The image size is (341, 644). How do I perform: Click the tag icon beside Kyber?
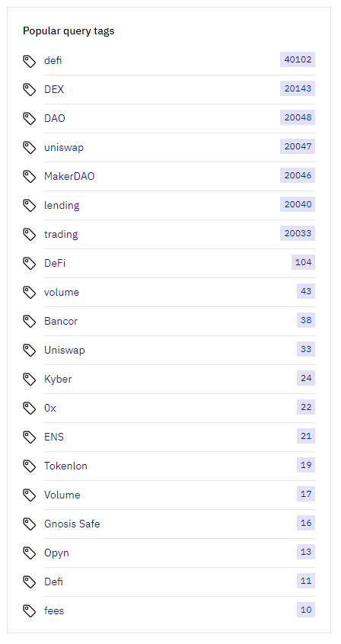click(29, 379)
